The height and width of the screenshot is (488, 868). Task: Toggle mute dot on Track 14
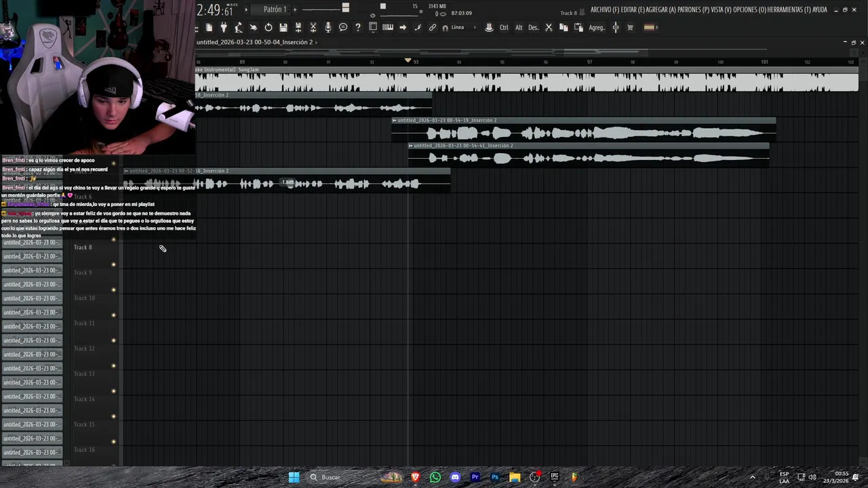tap(113, 417)
